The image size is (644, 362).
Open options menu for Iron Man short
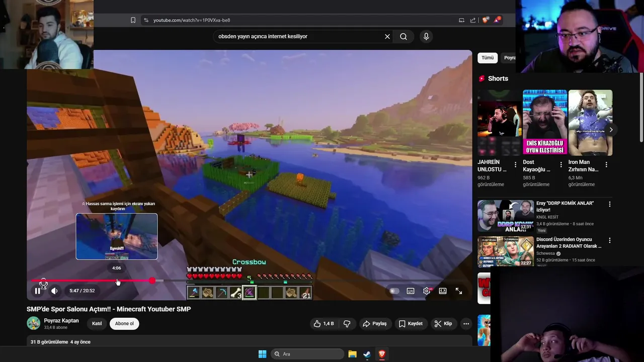(606, 165)
